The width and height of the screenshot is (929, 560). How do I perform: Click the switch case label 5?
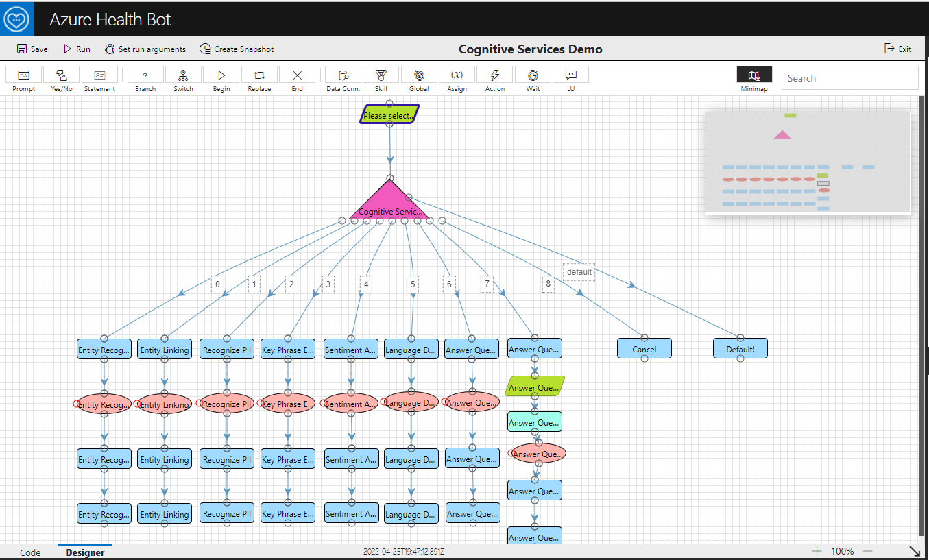click(x=412, y=284)
